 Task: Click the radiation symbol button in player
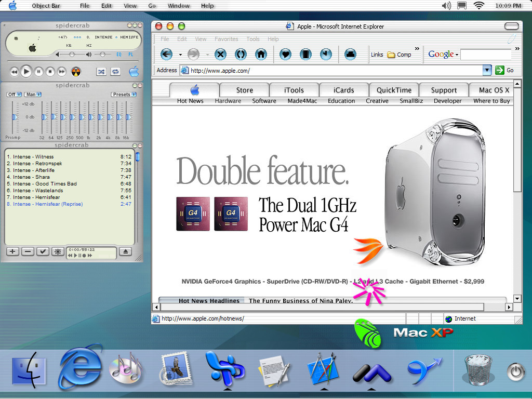point(76,72)
